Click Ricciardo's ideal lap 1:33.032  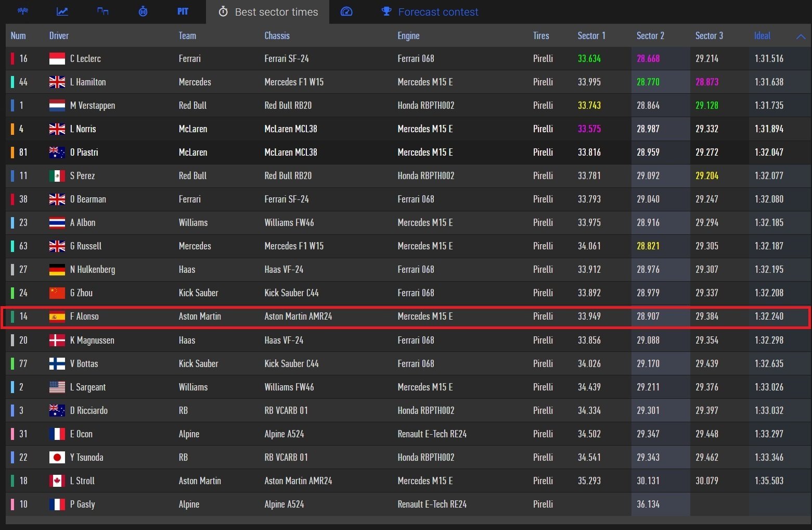click(769, 410)
